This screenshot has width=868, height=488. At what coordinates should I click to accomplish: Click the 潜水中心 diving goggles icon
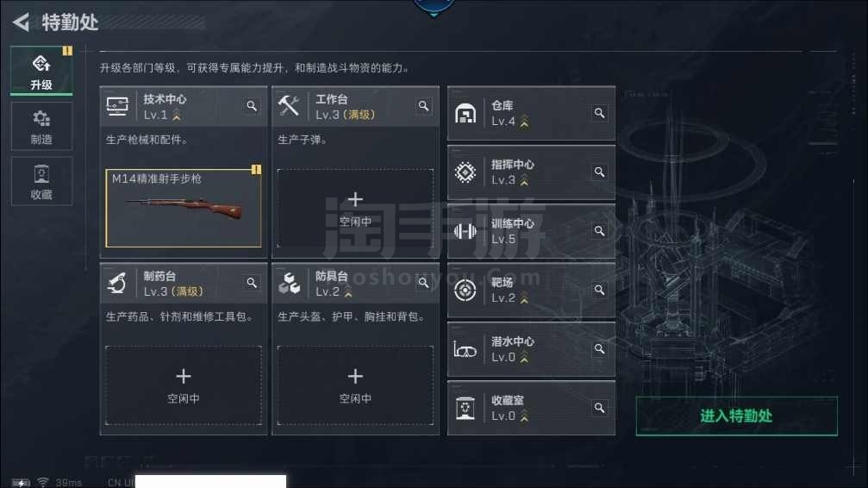pyautogui.click(x=465, y=349)
